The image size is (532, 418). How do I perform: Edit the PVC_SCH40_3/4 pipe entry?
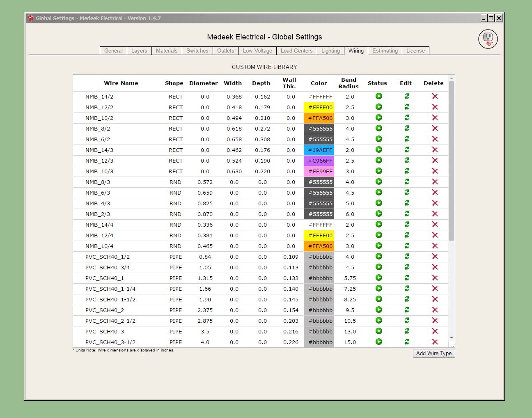click(x=407, y=267)
